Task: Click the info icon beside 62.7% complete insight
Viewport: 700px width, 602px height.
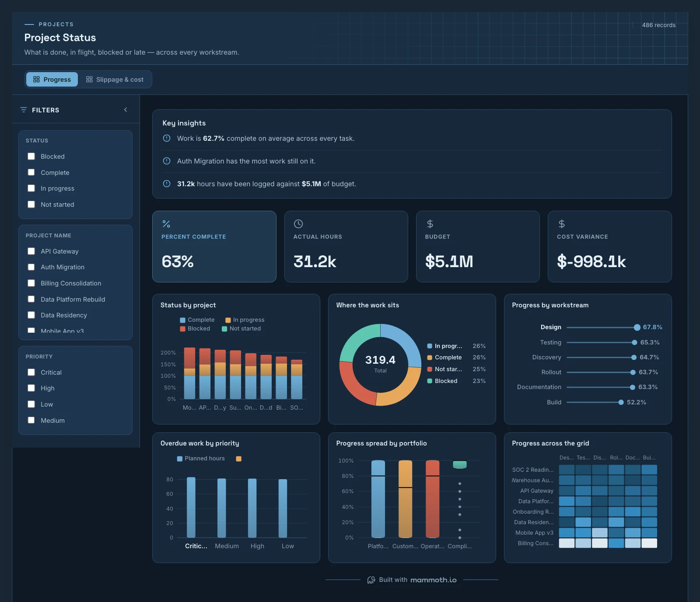Action: (167, 138)
